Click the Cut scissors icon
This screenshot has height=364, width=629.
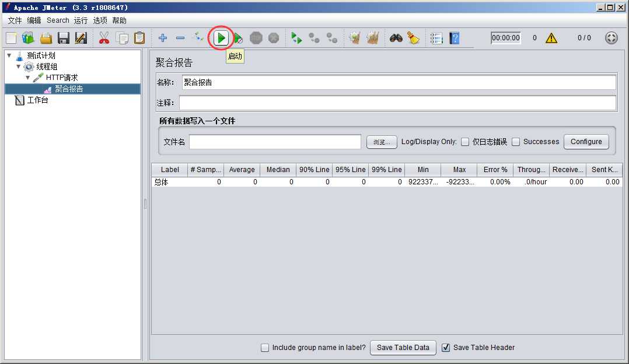[x=104, y=38]
